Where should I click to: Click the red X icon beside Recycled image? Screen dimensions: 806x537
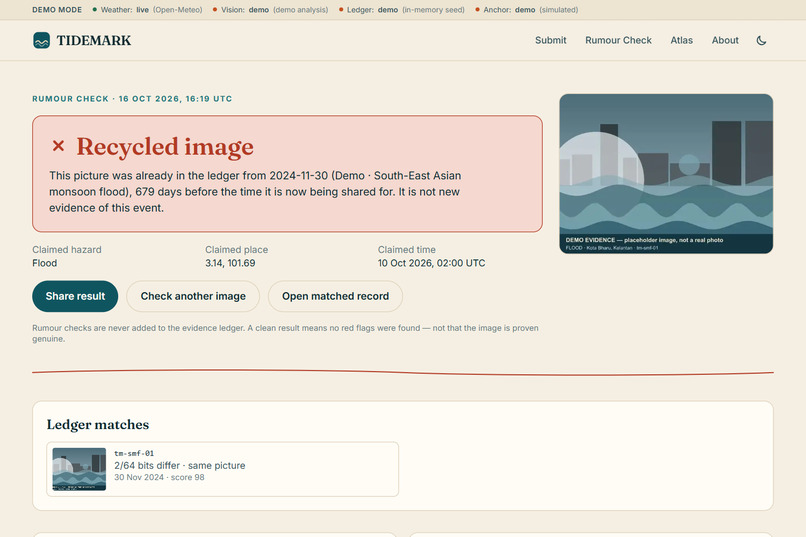[58, 146]
